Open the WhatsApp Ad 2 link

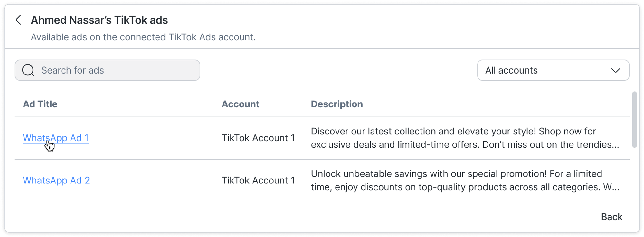click(56, 181)
